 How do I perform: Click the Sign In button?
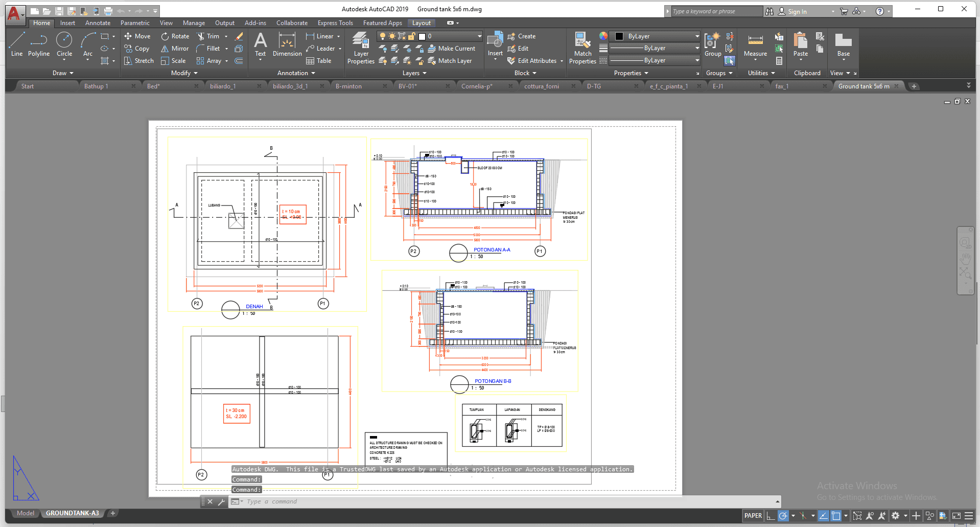click(797, 11)
